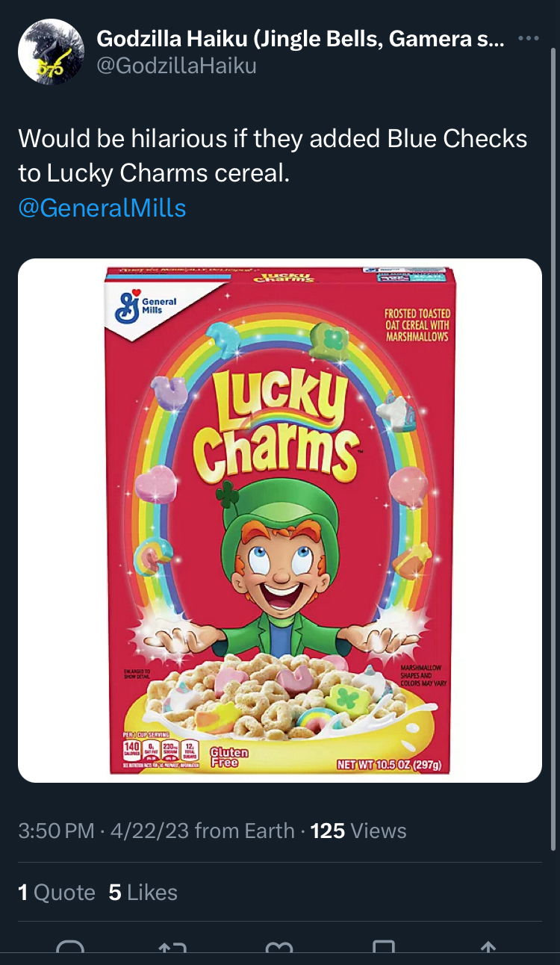
Task: Tap the Godzilla Haiku display name
Action: (300, 38)
